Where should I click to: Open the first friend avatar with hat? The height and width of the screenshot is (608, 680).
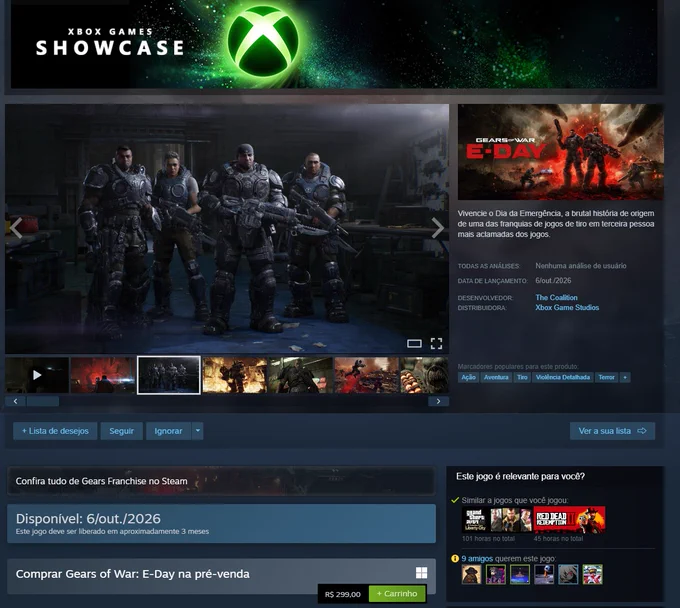[471, 574]
